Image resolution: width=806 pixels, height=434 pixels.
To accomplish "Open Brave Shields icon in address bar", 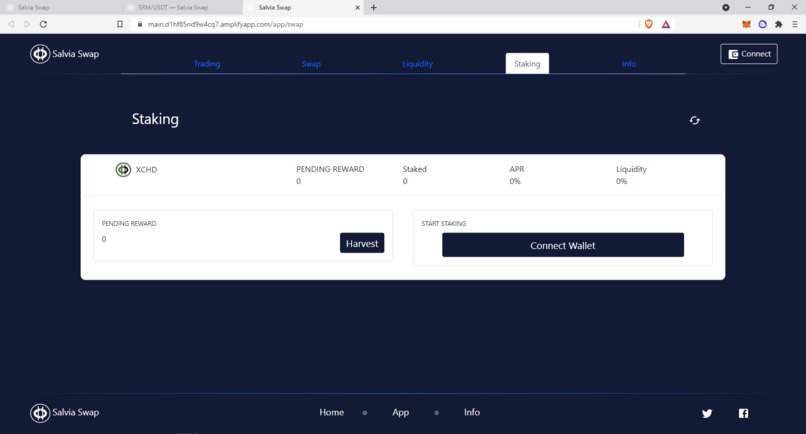I will [649, 24].
